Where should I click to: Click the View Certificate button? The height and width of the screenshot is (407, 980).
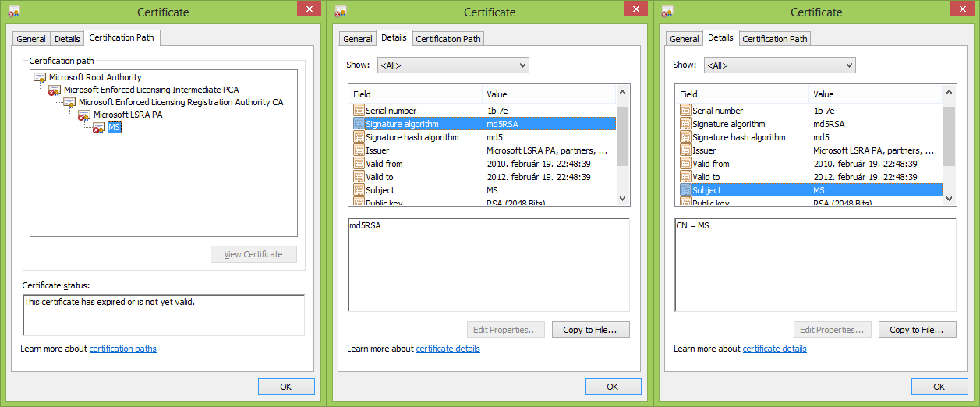tap(253, 254)
